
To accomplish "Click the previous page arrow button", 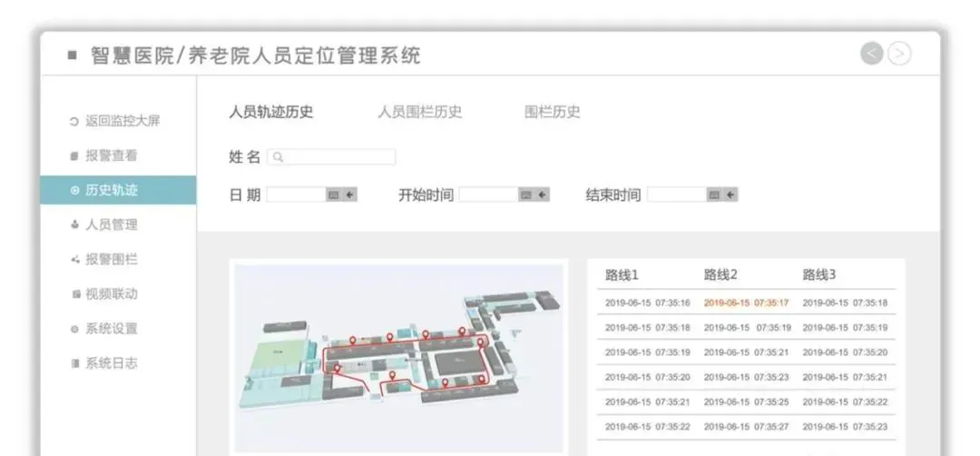I will click(x=871, y=54).
